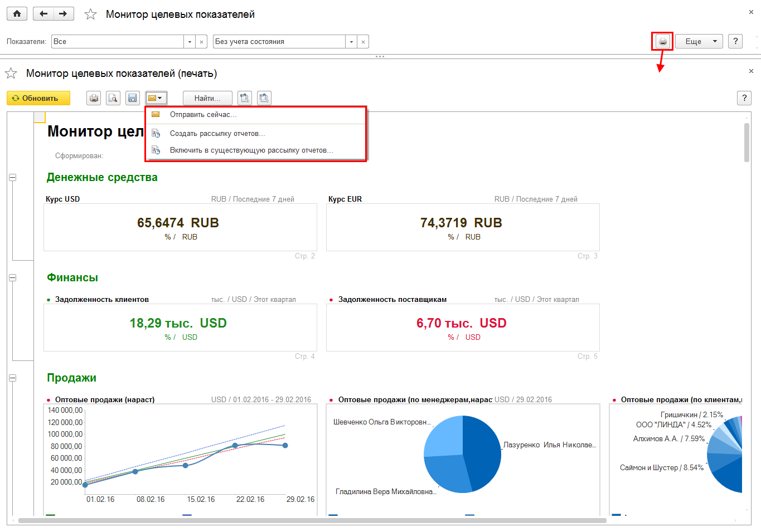761x532 pixels.
Task: Click the Задолженность клиентов title
Action: (102, 300)
